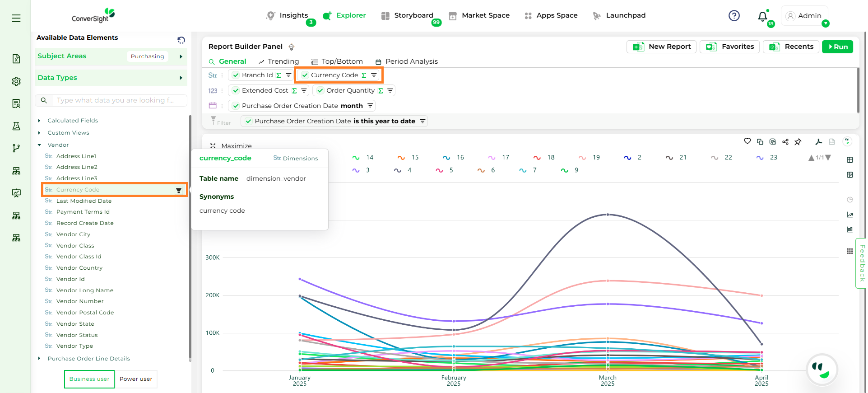Collapse the Vendor tree node
The image size is (868, 393).
pyautogui.click(x=39, y=145)
